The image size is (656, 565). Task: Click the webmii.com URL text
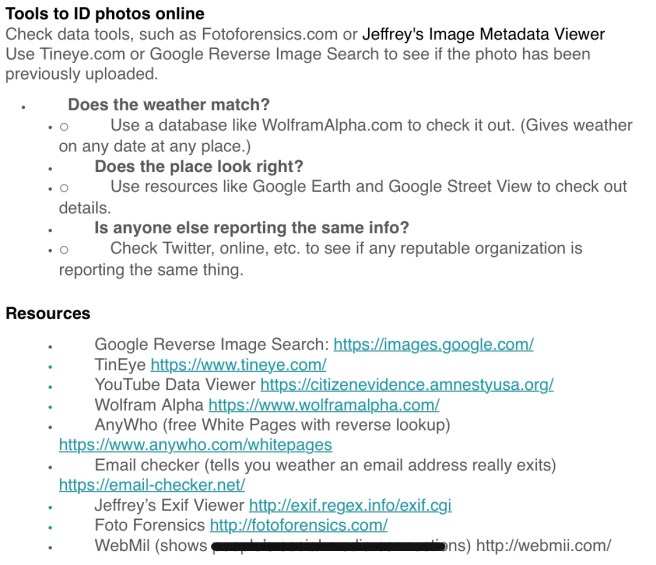coord(543,545)
